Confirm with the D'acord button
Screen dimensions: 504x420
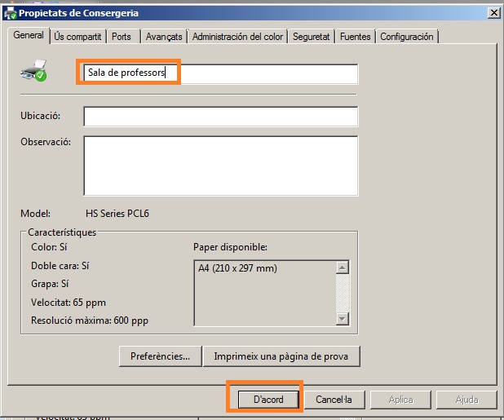(x=268, y=400)
